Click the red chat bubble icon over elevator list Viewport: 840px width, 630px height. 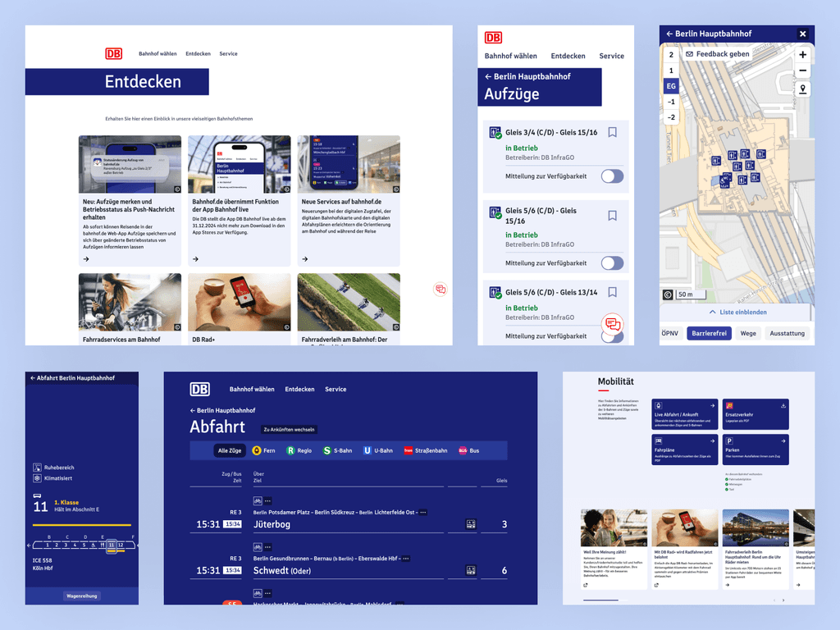(x=612, y=324)
